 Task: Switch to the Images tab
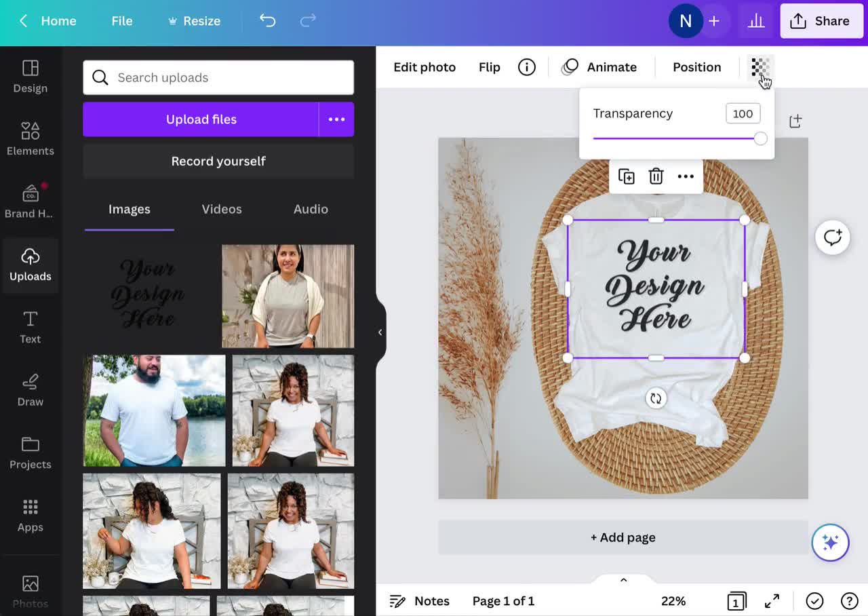(129, 210)
